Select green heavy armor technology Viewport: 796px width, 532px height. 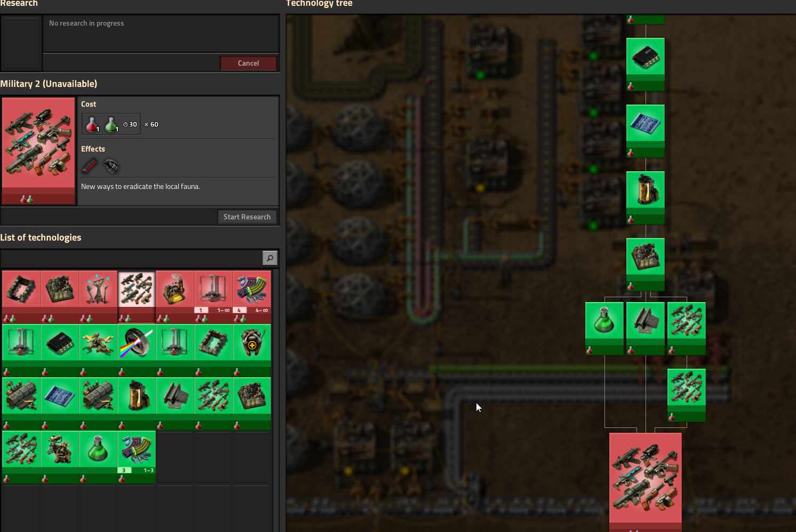[x=252, y=350]
